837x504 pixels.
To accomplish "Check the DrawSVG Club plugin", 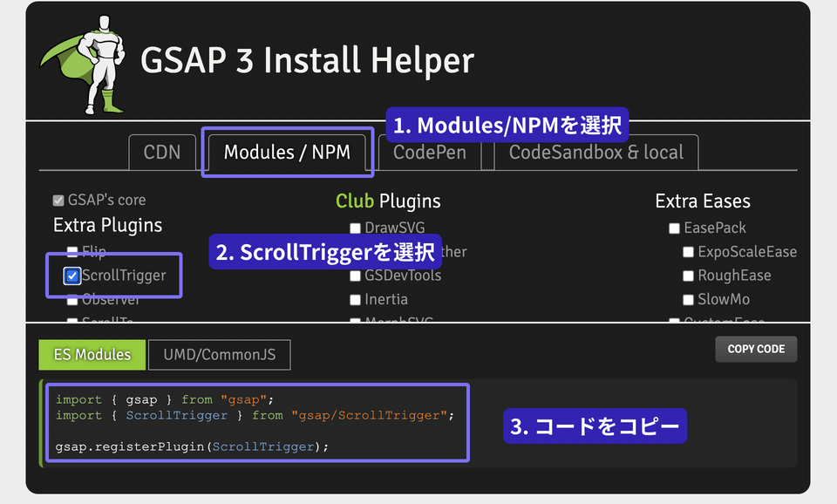I will pyautogui.click(x=356, y=228).
